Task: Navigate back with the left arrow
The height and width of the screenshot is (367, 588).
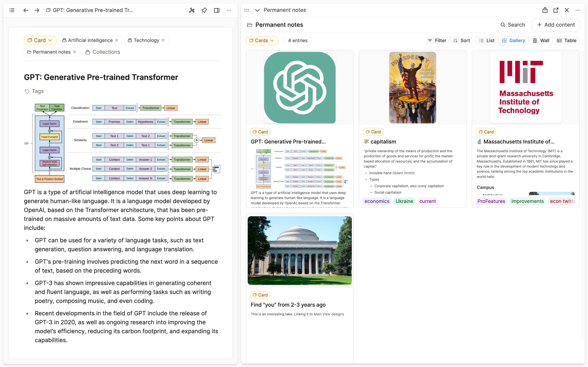Action: click(26, 10)
